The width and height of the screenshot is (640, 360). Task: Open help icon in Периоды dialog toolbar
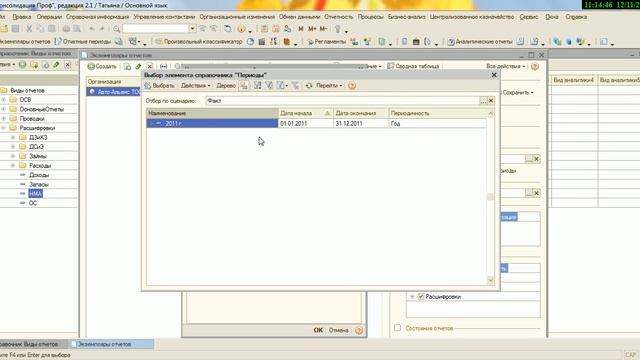352,86
